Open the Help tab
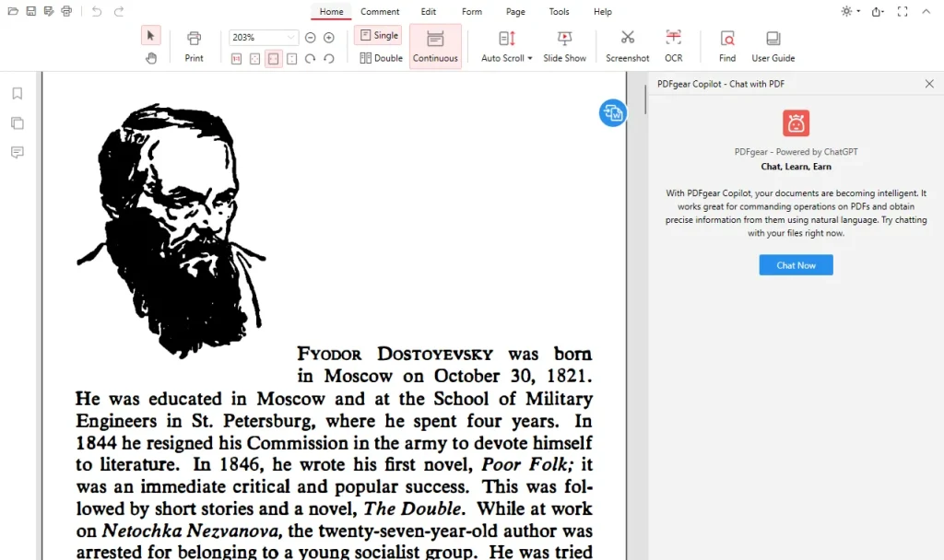Image resolution: width=944 pixels, height=560 pixels. 603,11
